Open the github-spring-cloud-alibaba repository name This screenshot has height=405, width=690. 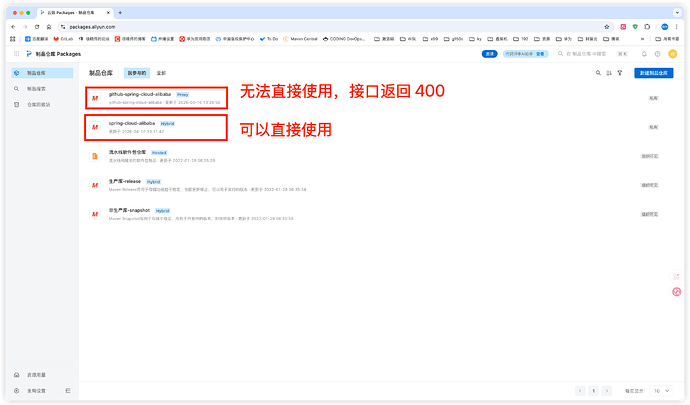pos(139,94)
